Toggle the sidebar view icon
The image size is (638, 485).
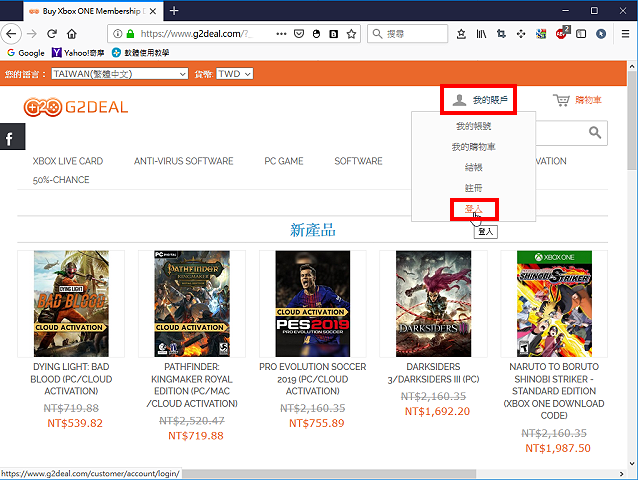(581, 34)
